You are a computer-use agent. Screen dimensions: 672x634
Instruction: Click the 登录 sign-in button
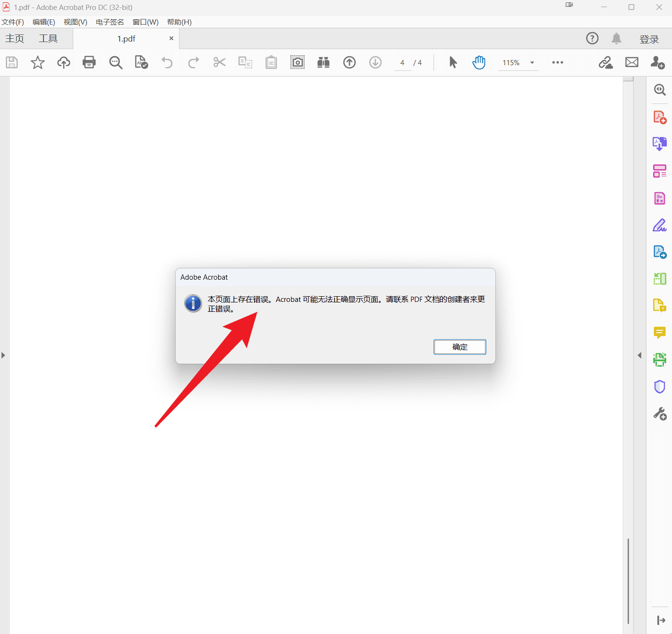(649, 39)
